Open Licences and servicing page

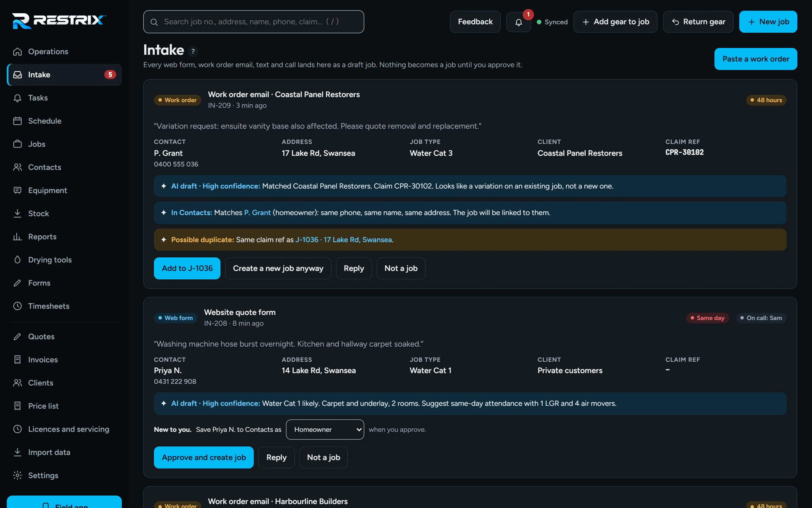coord(64,429)
